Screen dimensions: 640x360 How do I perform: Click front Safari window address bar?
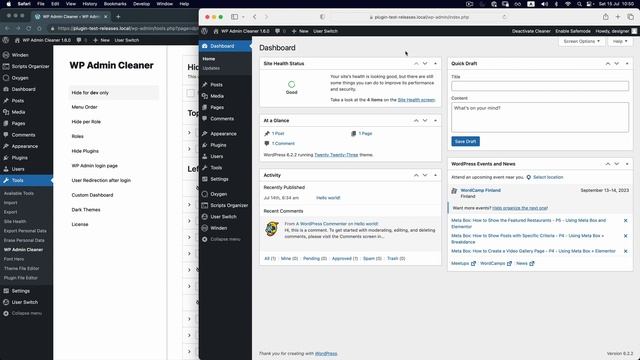click(421, 17)
